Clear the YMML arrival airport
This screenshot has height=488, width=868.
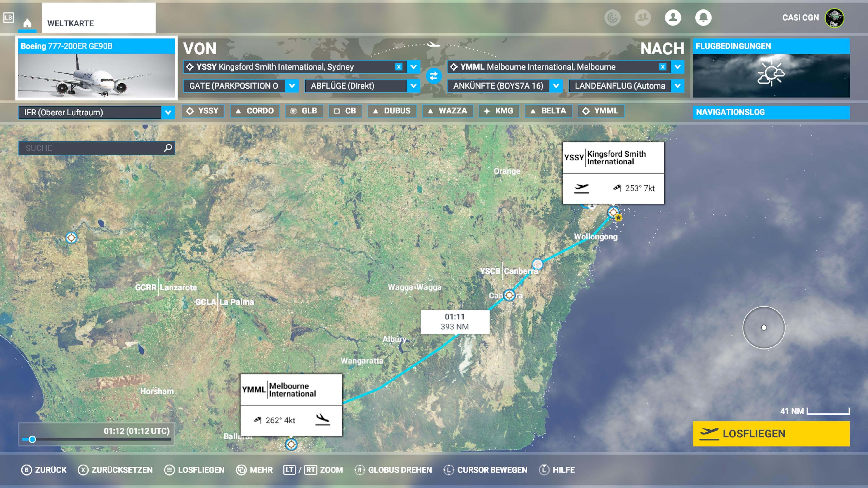click(x=662, y=67)
